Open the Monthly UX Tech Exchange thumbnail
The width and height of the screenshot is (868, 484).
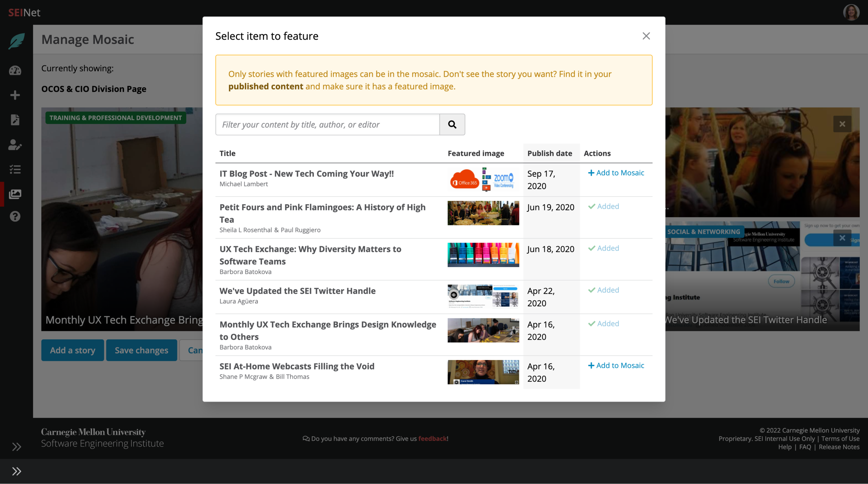(483, 330)
